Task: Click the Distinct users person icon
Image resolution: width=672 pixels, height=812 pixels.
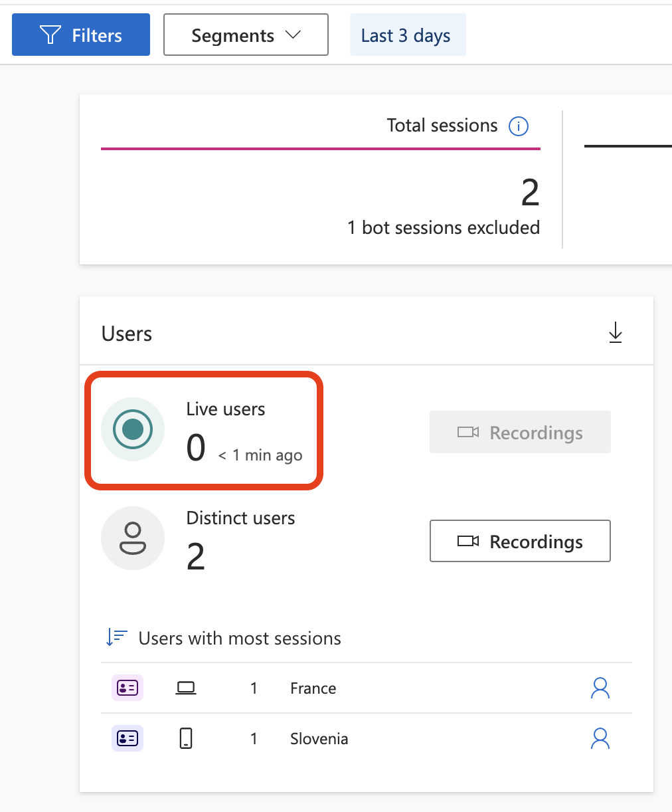Action: (133, 538)
